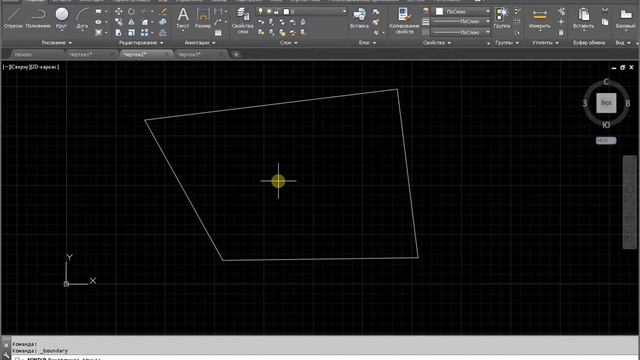Create a new drawing tab with plus
The height and width of the screenshot is (360, 640).
coord(236,54)
